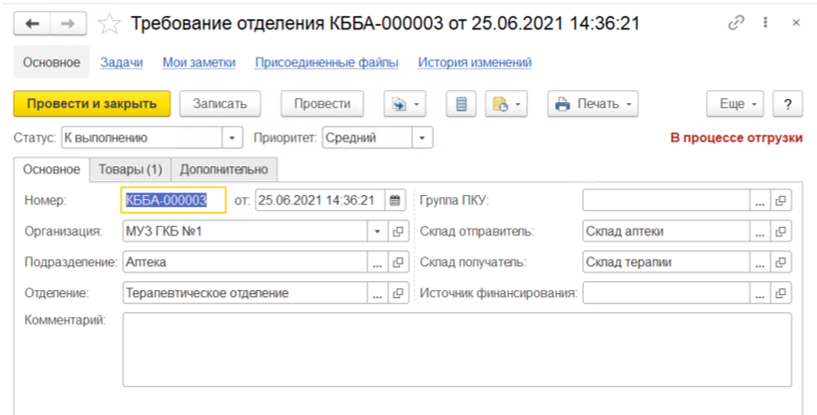Open the Печать dropdown menu
The image size is (817, 415).
(592, 104)
